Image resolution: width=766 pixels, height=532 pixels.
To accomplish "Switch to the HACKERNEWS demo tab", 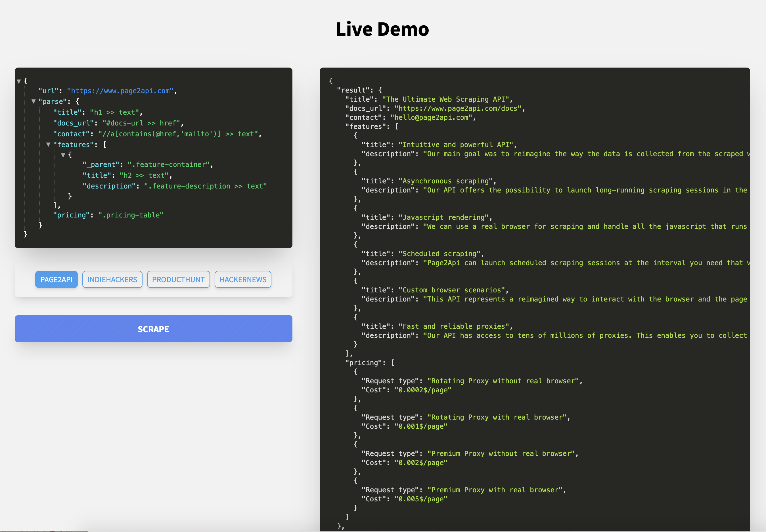I will 243,279.
